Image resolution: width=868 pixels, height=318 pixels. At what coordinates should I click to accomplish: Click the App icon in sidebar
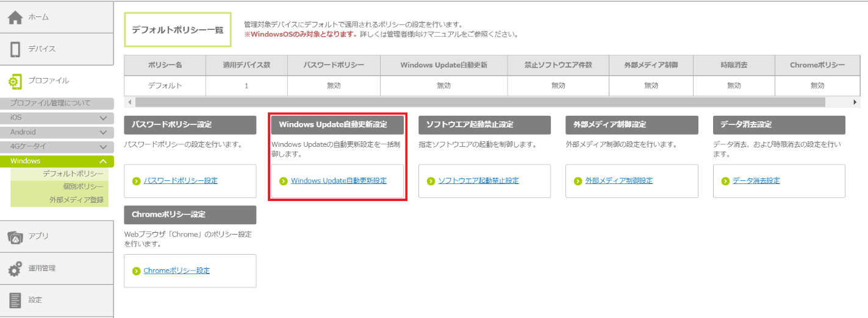tap(15, 236)
